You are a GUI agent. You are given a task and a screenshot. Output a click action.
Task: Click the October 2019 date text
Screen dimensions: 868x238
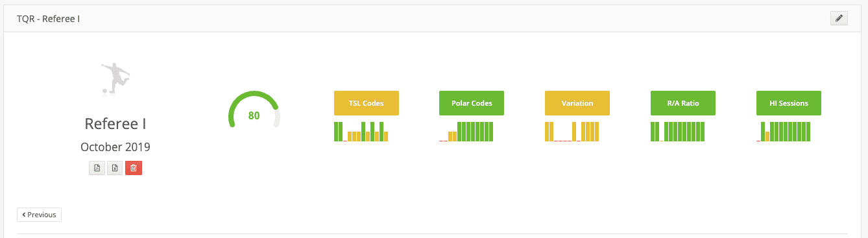[115, 147]
